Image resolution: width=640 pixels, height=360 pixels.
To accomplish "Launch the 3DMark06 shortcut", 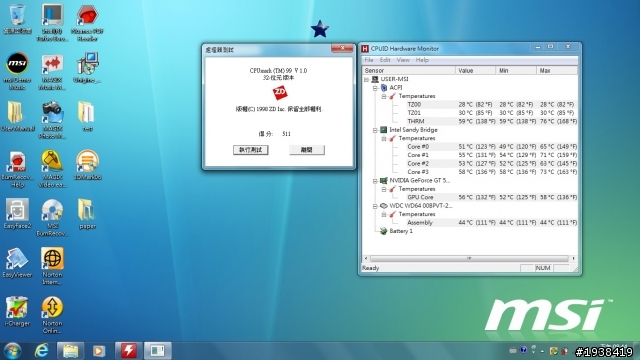I will 87,165.
